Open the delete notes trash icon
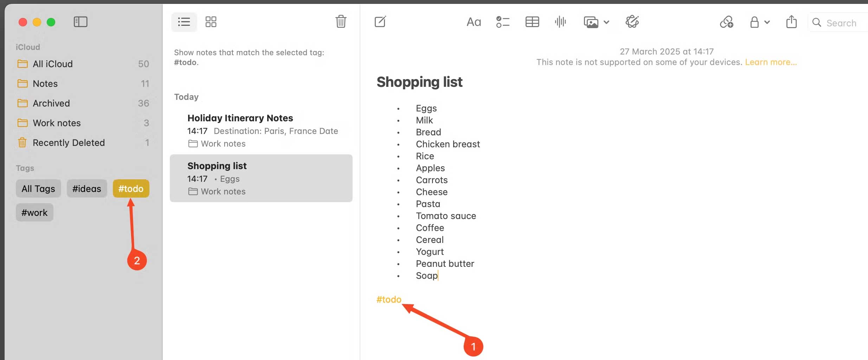 coord(340,21)
